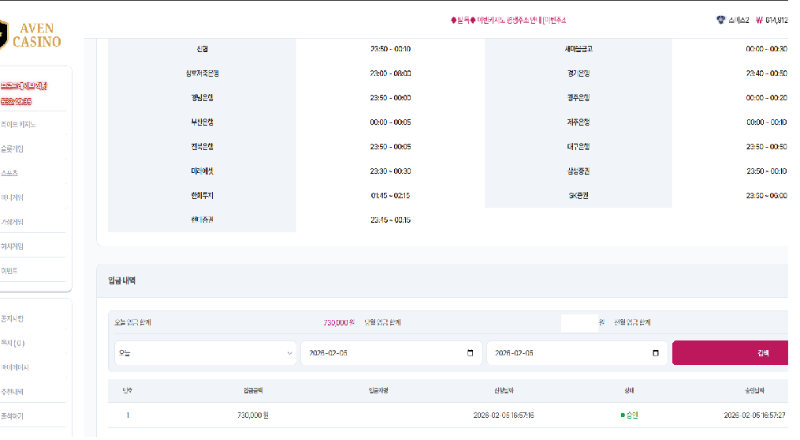This screenshot has height=440, width=800.
Task: Open the slot game sidebar menu item
Action: [x=14, y=149]
